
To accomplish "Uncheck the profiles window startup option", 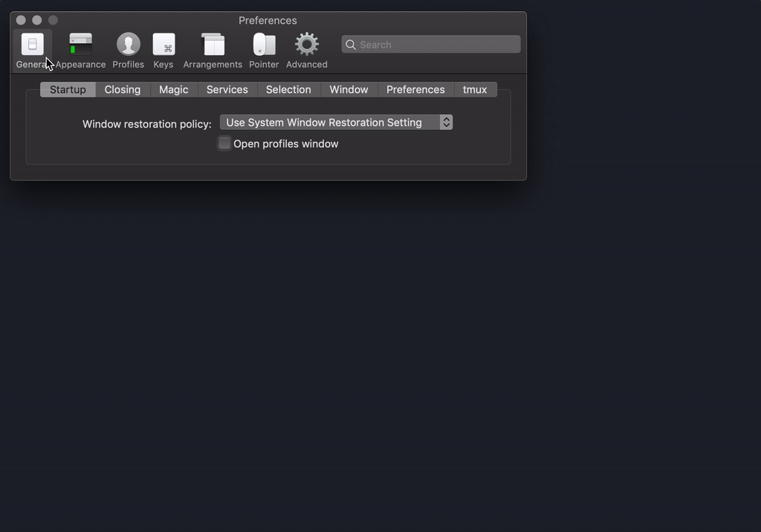I will (224, 143).
